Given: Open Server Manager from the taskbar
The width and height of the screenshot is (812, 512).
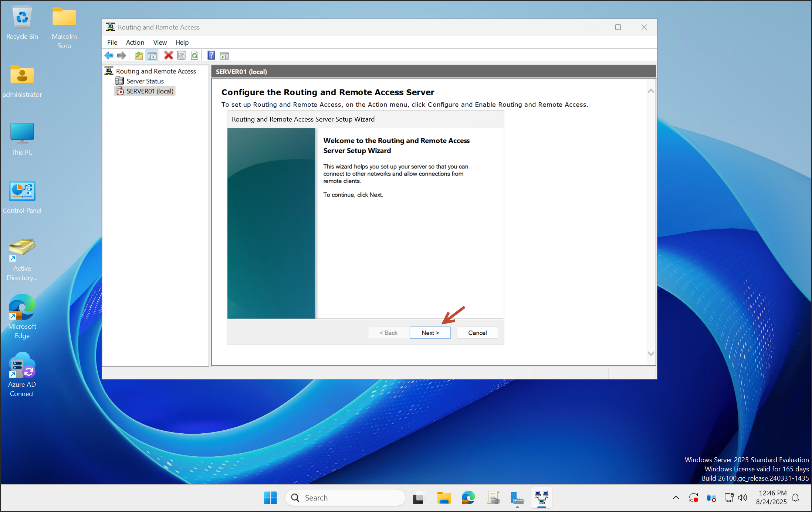Looking at the screenshot, I should (517, 498).
